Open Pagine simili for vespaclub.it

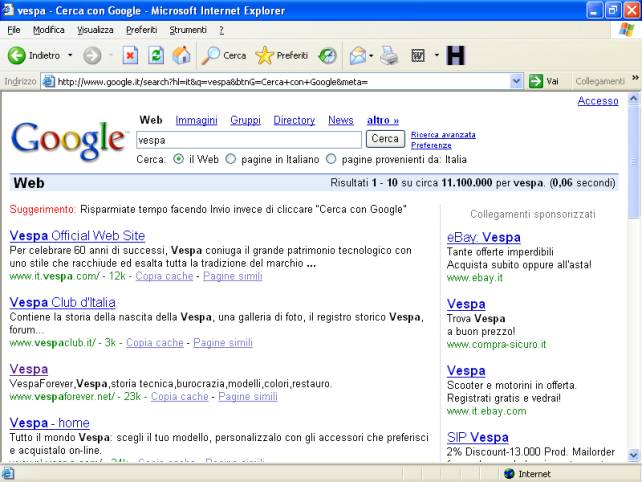(223, 342)
